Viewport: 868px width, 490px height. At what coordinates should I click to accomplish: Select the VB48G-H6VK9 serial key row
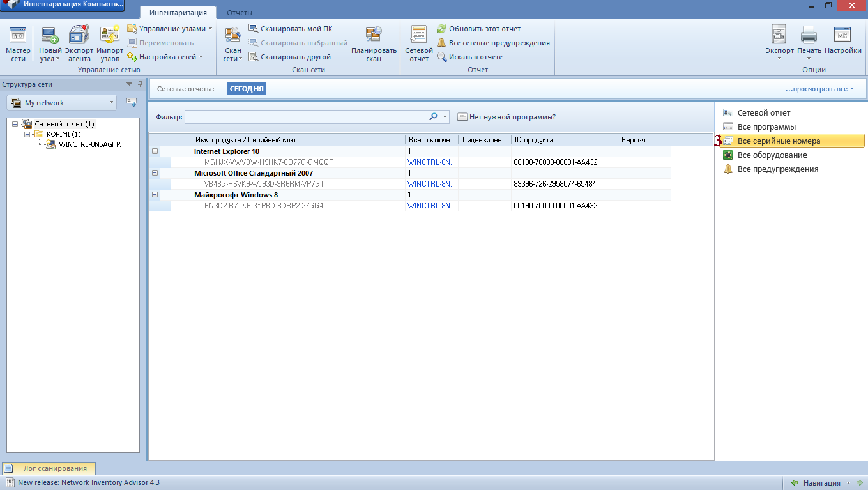click(x=410, y=184)
